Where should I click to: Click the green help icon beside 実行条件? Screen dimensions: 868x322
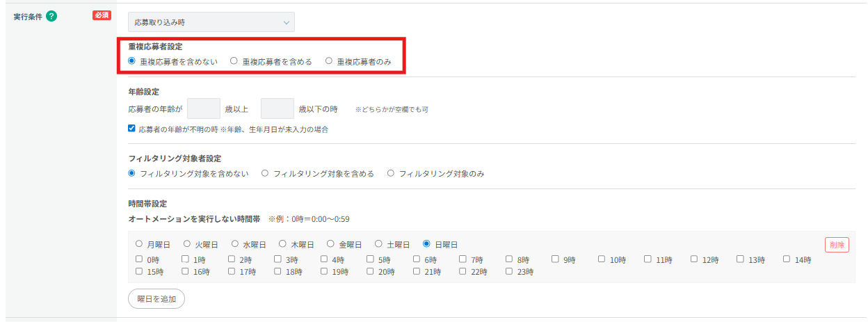click(51, 16)
